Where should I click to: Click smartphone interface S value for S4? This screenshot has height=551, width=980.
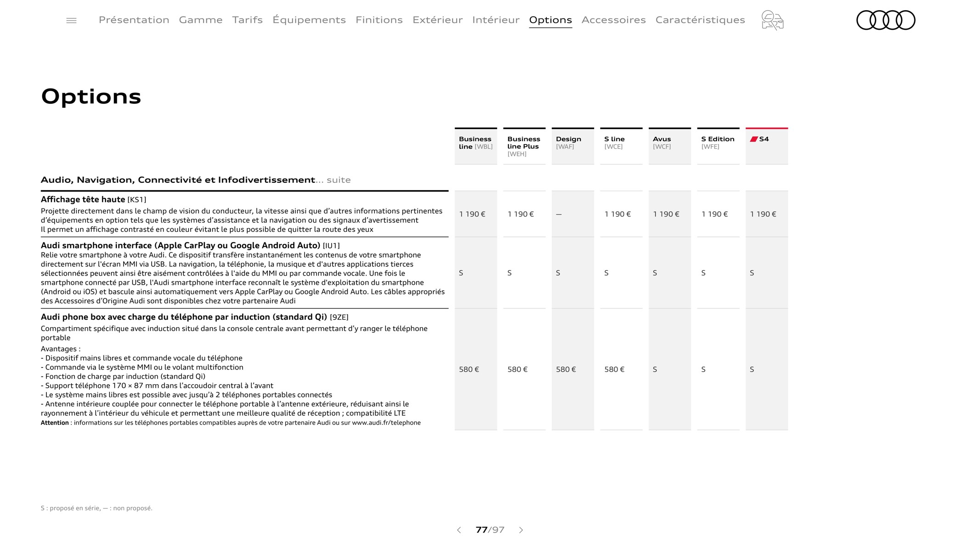point(752,273)
